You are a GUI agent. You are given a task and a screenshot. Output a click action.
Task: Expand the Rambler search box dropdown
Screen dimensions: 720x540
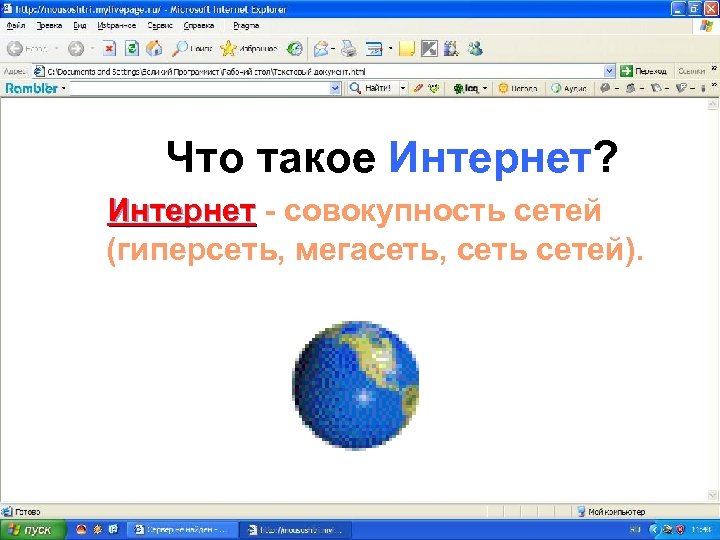point(336,88)
